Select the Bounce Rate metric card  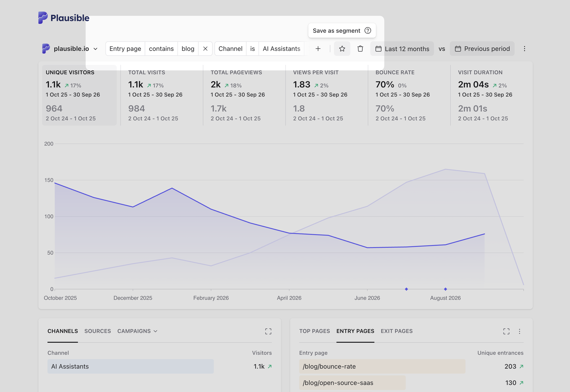click(x=409, y=95)
